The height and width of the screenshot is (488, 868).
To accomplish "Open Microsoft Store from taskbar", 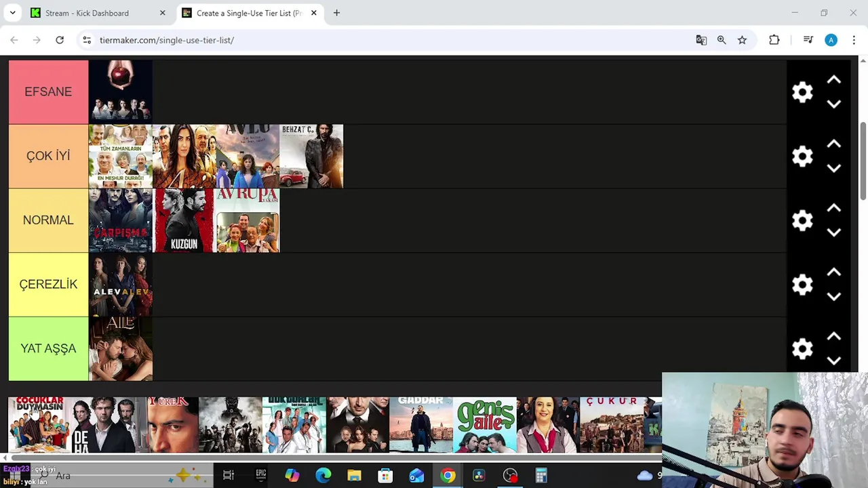I will click(x=385, y=475).
